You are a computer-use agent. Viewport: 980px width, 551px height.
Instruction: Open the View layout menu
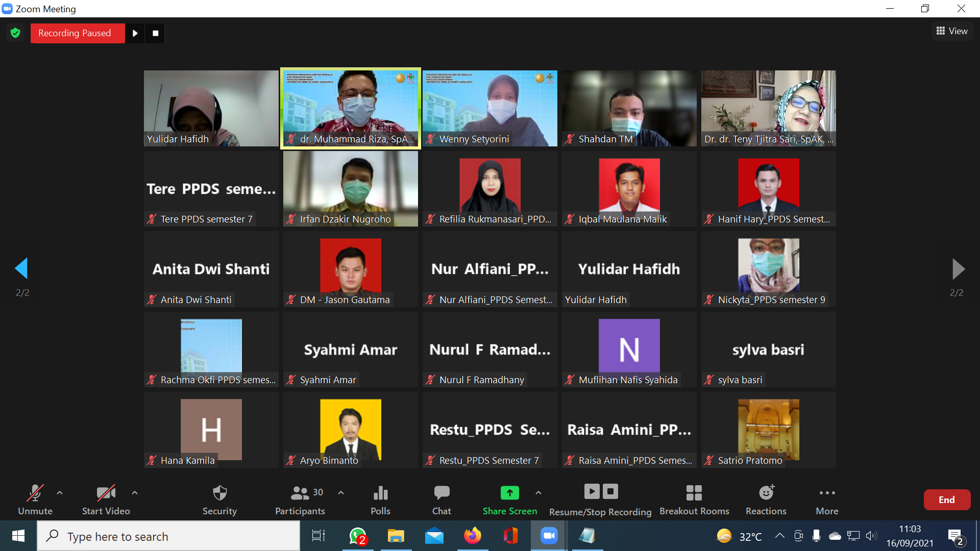952,31
